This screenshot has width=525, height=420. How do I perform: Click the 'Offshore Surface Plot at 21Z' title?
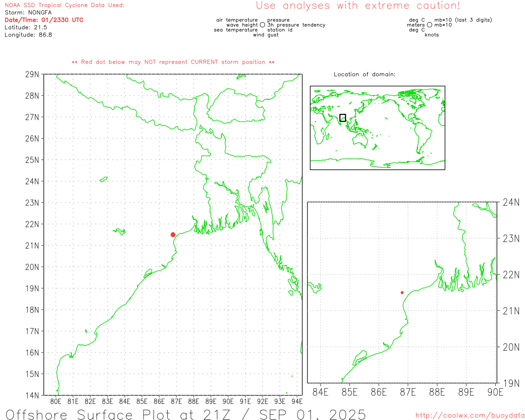pyautogui.click(x=118, y=415)
